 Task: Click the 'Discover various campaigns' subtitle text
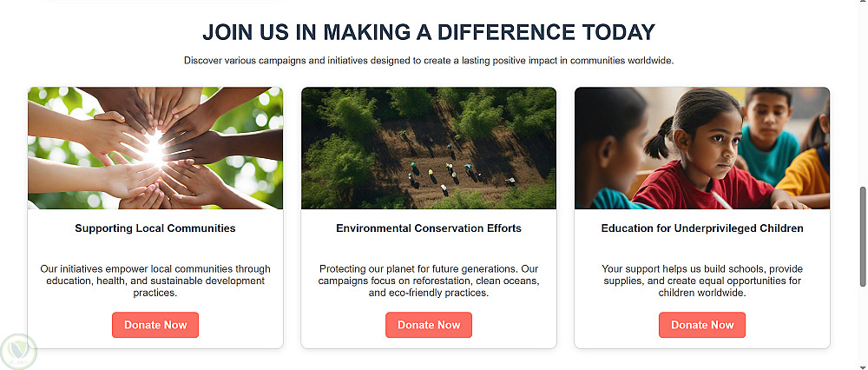click(x=429, y=61)
